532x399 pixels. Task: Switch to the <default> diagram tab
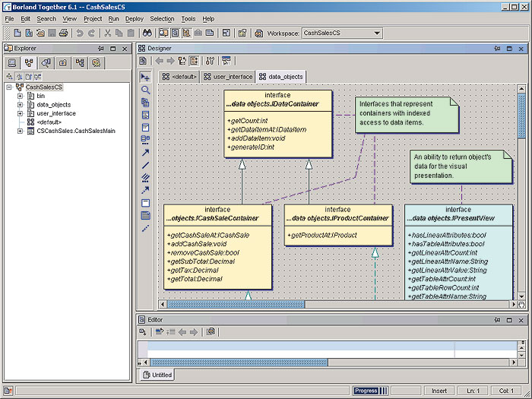pos(179,77)
